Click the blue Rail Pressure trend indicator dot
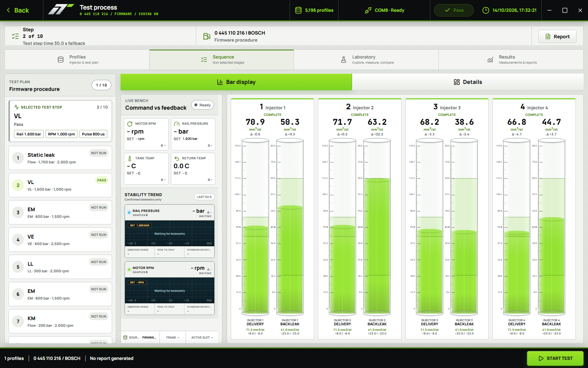 coord(129,212)
